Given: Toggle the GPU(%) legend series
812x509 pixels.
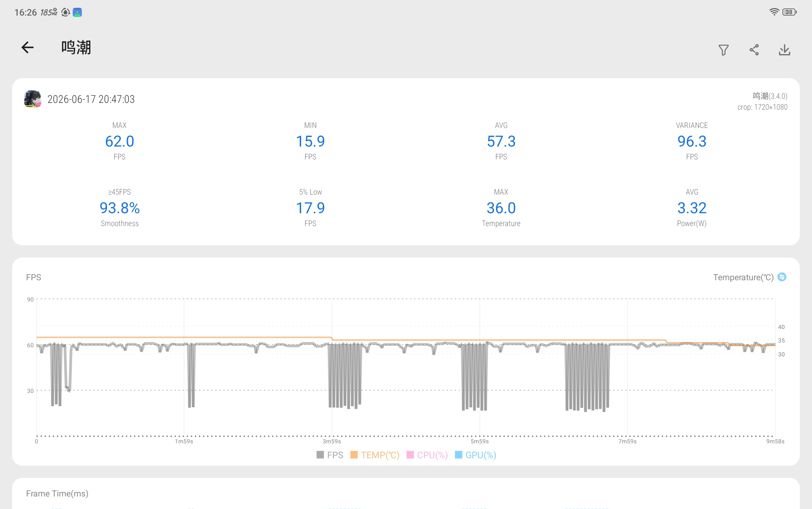Looking at the screenshot, I should [x=475, y=455].
